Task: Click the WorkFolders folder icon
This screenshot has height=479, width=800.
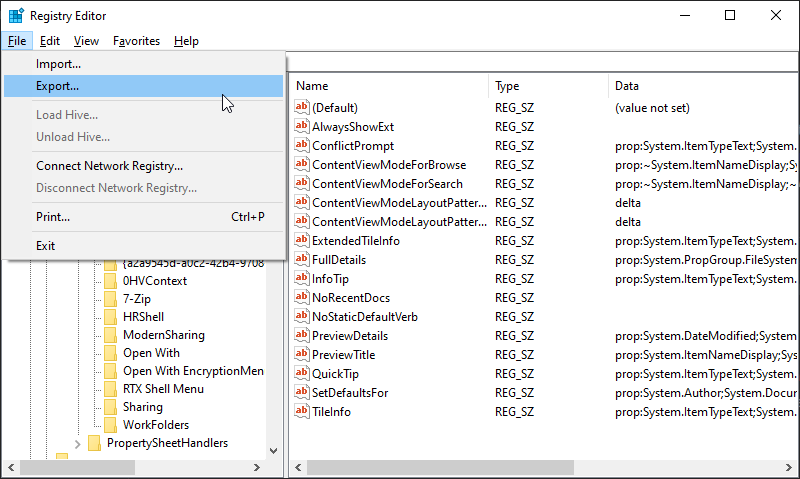Action: click(x=110, y=424)
